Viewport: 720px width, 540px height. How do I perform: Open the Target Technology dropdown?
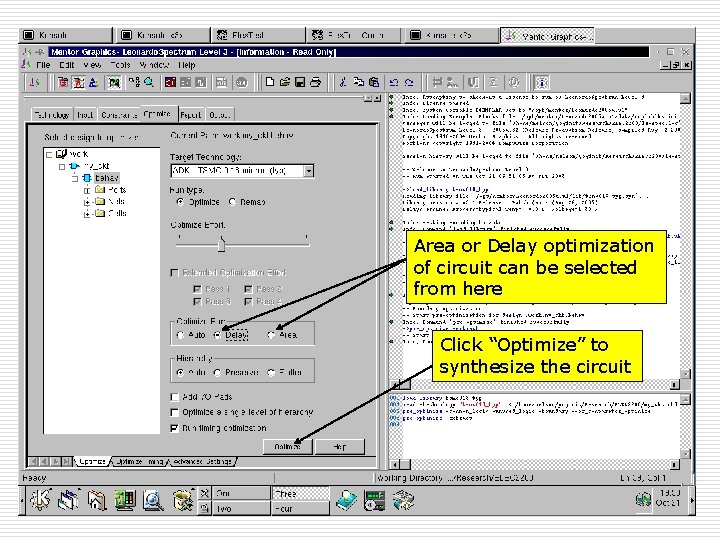(309, 171)
